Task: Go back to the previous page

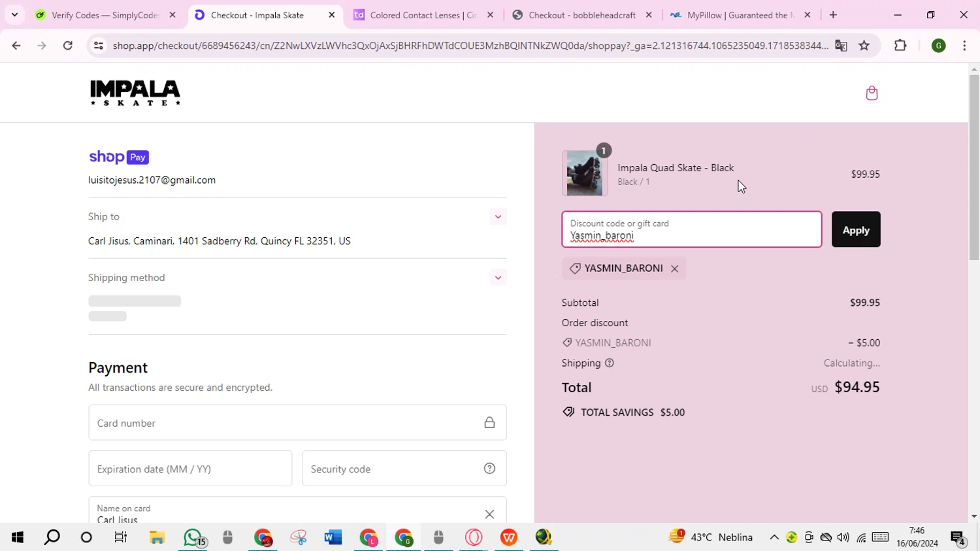Action: (x=16, y=46)
